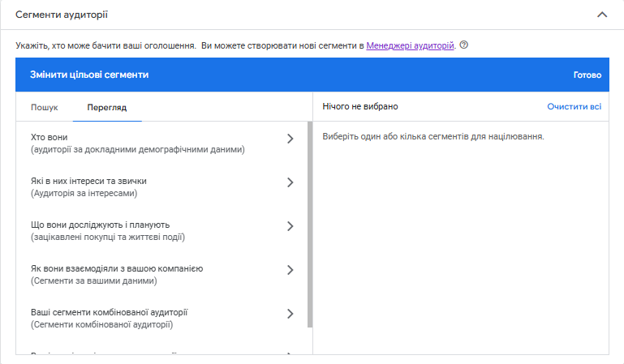
Task: Click the chevron beside 'Як вони взаємодіяли з вашою компанією'
Action: (290, 270)
